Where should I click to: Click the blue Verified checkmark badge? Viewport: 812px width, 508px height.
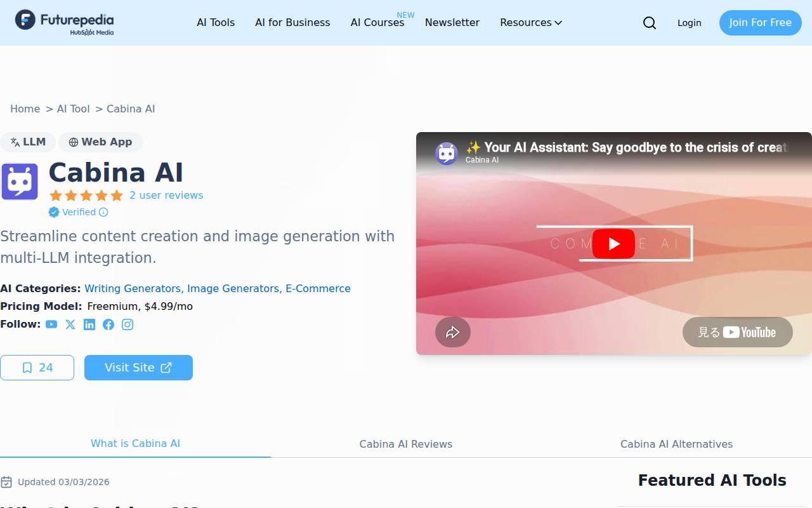[54, 212]
